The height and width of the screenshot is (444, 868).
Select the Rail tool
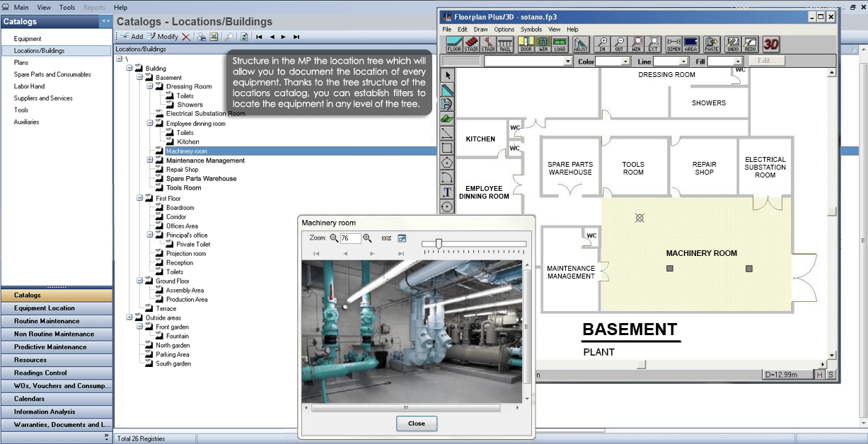(x=505, y=42)
